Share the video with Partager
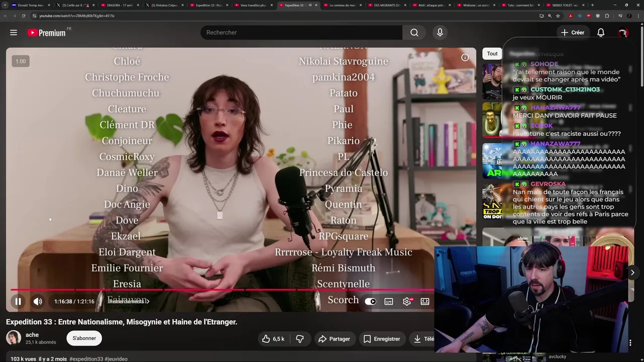The height and width of the screenshot is (362, 644). 334,339
